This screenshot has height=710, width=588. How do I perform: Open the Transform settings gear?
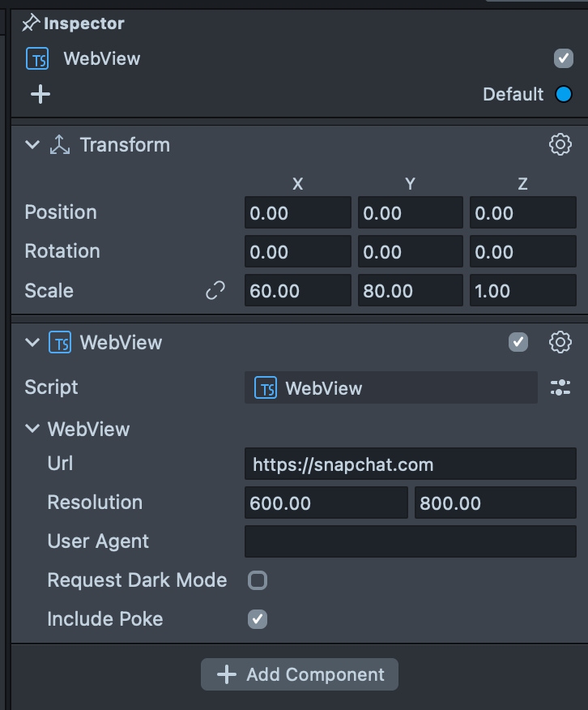pyautogui.click(x=560, y=145)
